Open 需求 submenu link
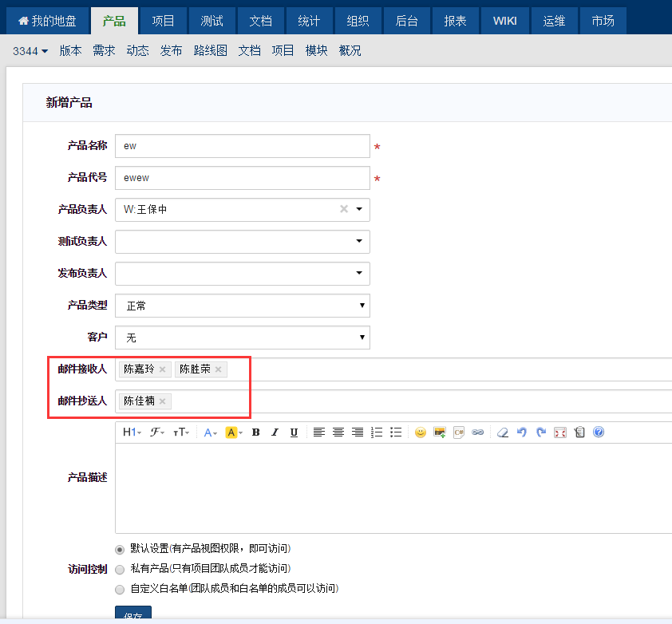The height and width of the screenshot is (624, 672). tap(104, 50)
